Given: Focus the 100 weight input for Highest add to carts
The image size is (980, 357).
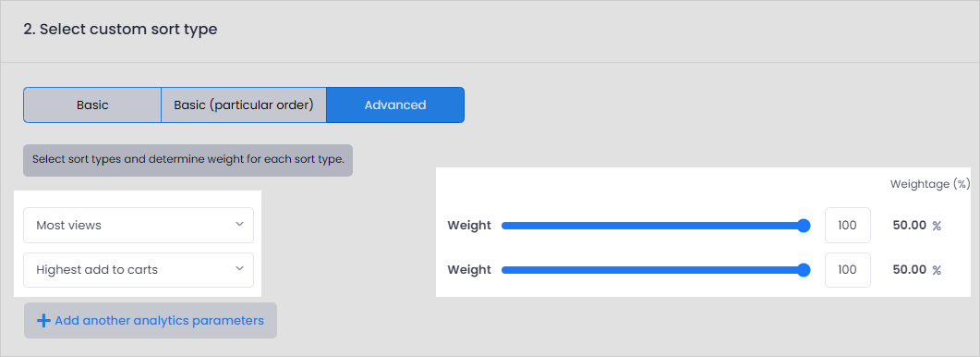Looking at the screenshot, I should [x=848, y=270].
